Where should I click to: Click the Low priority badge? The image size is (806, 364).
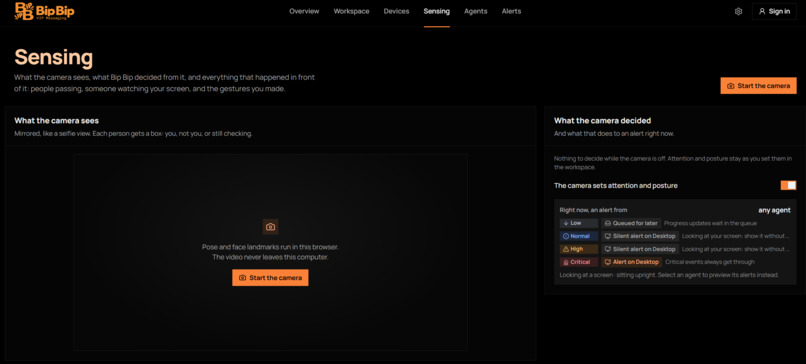(579, 223)
